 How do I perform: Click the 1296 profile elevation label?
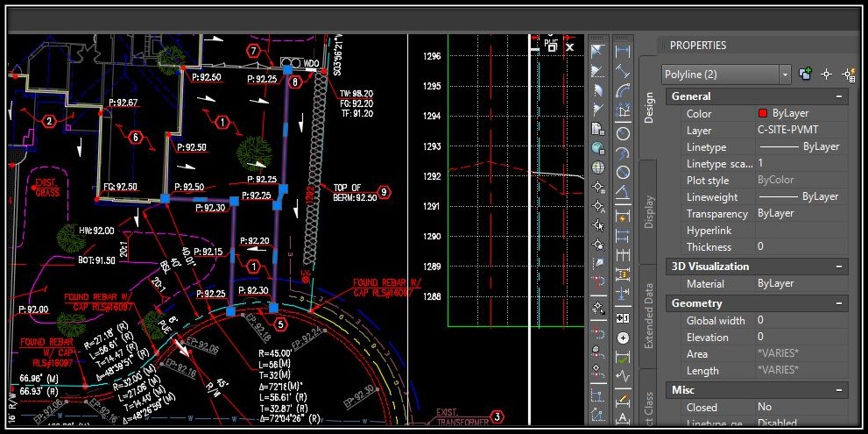(432, 56)
